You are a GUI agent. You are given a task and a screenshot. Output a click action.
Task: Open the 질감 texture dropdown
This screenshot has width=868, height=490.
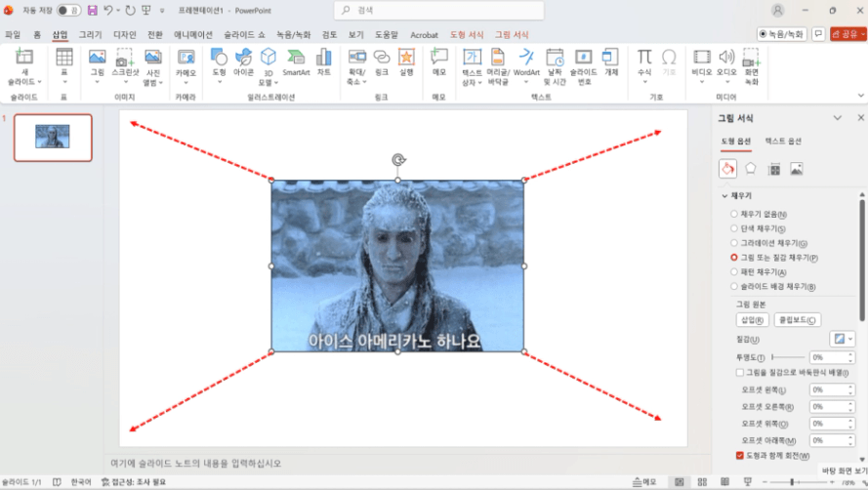click(842, 338)
